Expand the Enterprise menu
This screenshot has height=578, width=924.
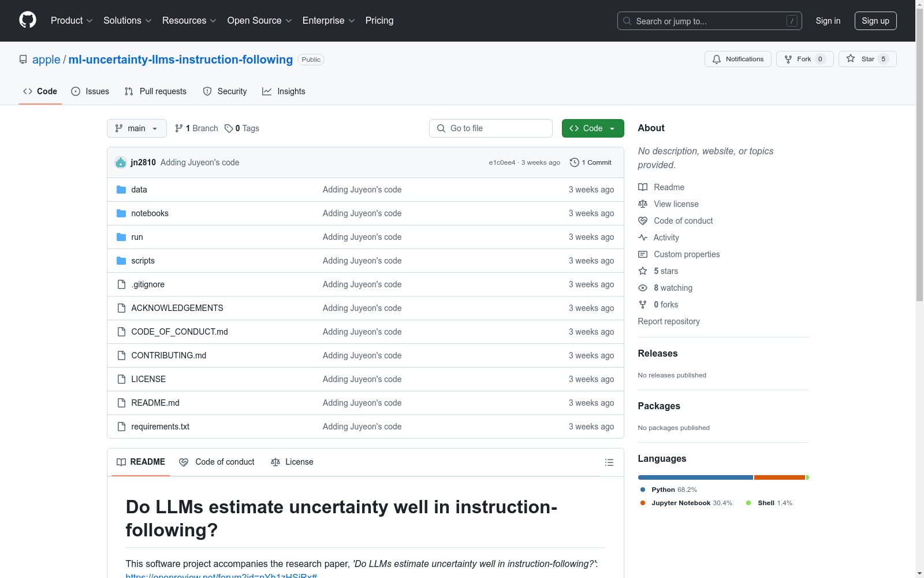329,21
